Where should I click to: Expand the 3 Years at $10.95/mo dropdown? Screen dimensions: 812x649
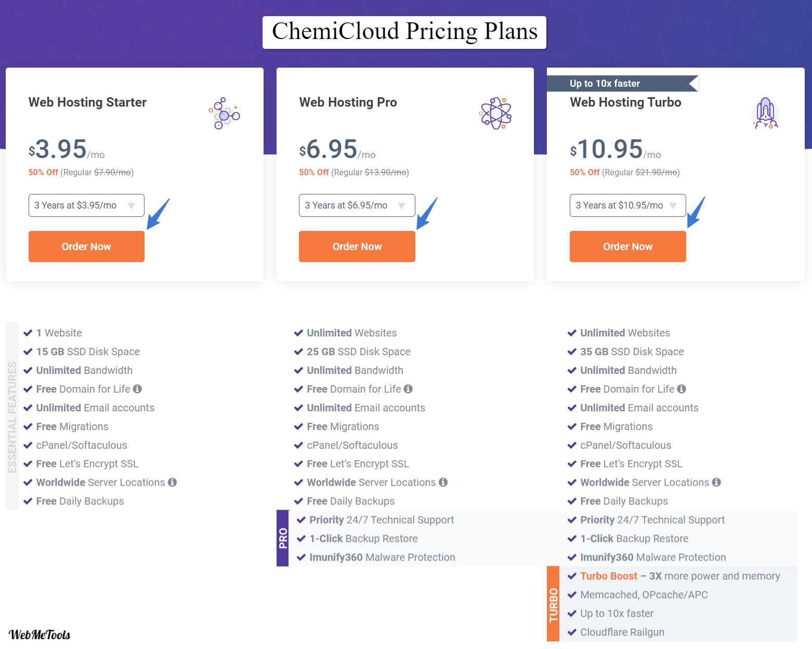(x=628, y=205)
